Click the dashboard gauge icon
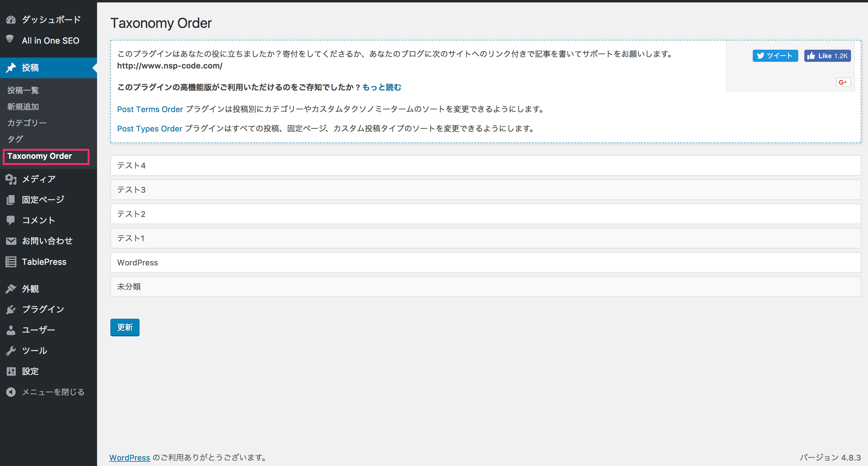The image size is (868, 466). (x=11, y=20)
